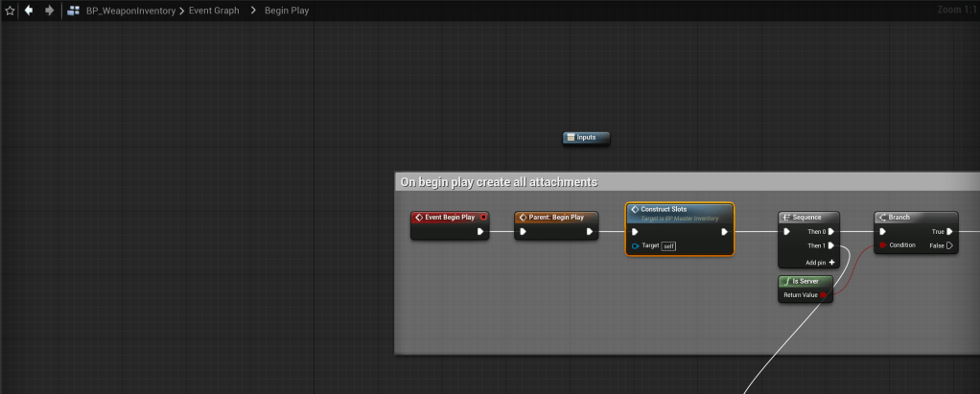The width and height of the screenshot is (980, 394).
Task: Click the Then 1 output pin
Action: pos(831,245)
